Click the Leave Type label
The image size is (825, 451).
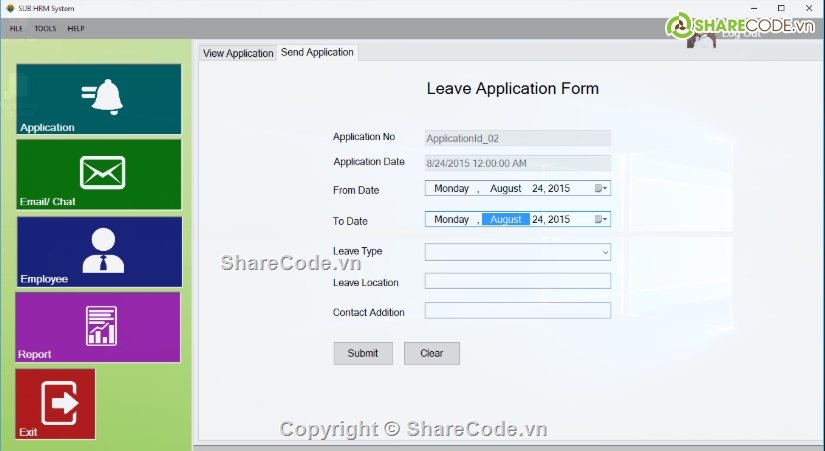pyautogui.click(x=358, y=251)
